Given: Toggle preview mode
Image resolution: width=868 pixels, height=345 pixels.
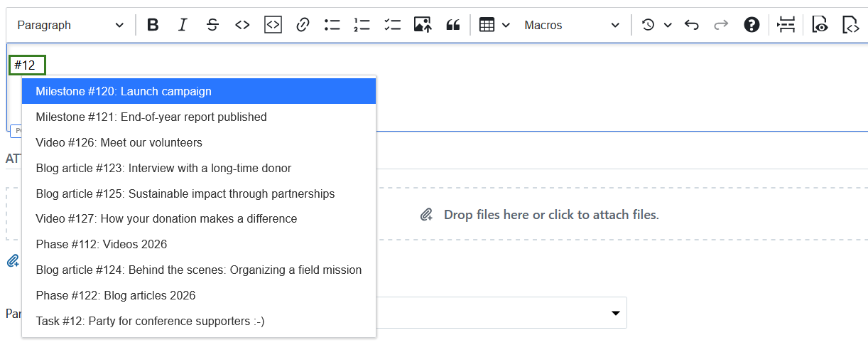Looking at the screenshot, I should pyautogui.click(x=820, y=25).
